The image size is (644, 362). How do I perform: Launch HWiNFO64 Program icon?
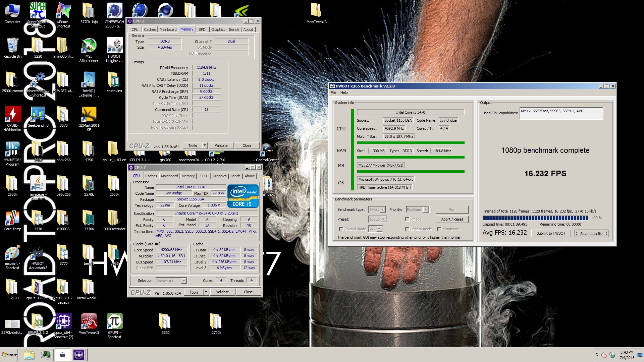[12, 153]
